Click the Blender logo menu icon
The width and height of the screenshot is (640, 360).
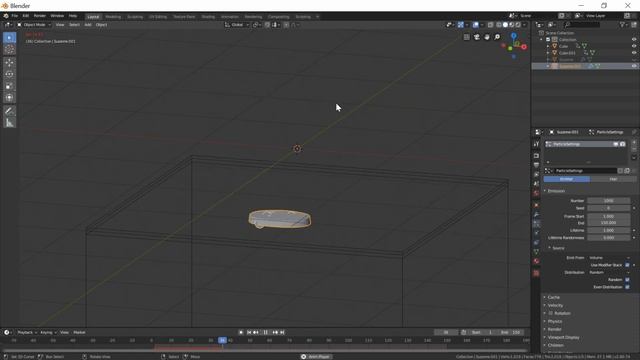click(6, 16)
